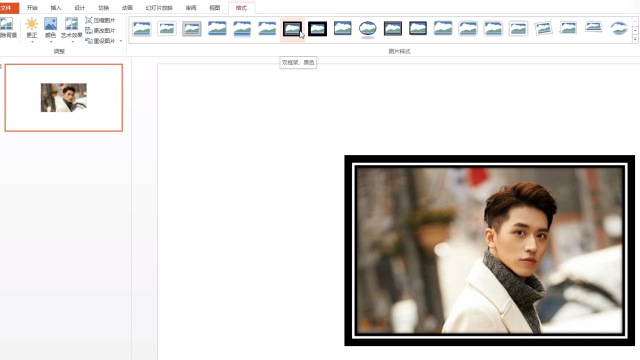
Task: Apply Rounded Diagonal Corner White style
Action: [468, 29]
